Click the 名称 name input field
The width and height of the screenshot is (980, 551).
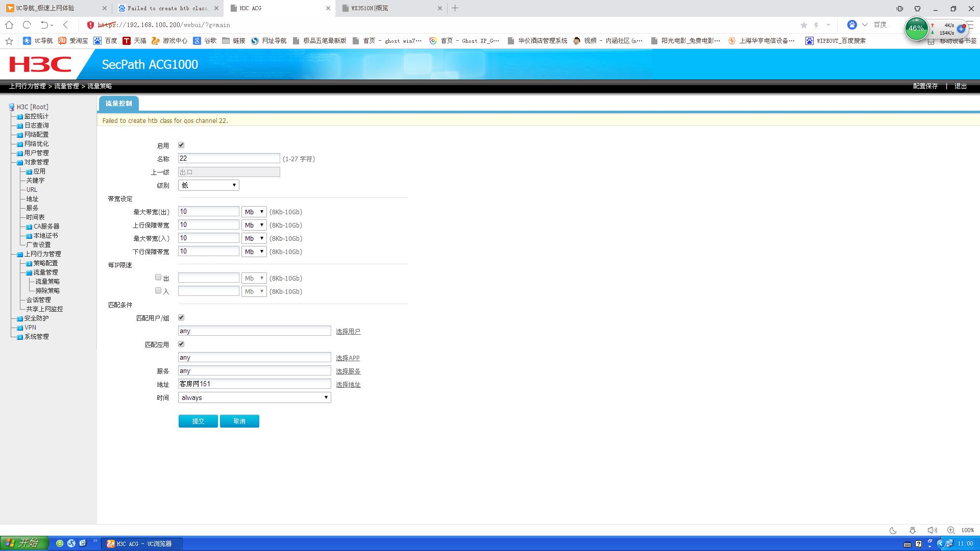click(229, 159)
